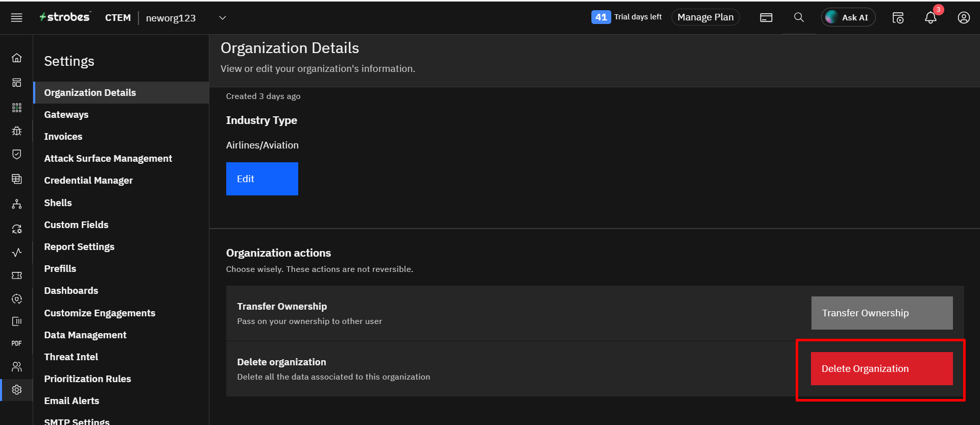This screenshot has width=980, height=425.
Task: Open the hamburger navigation menu
Action: tap(16, 18)
